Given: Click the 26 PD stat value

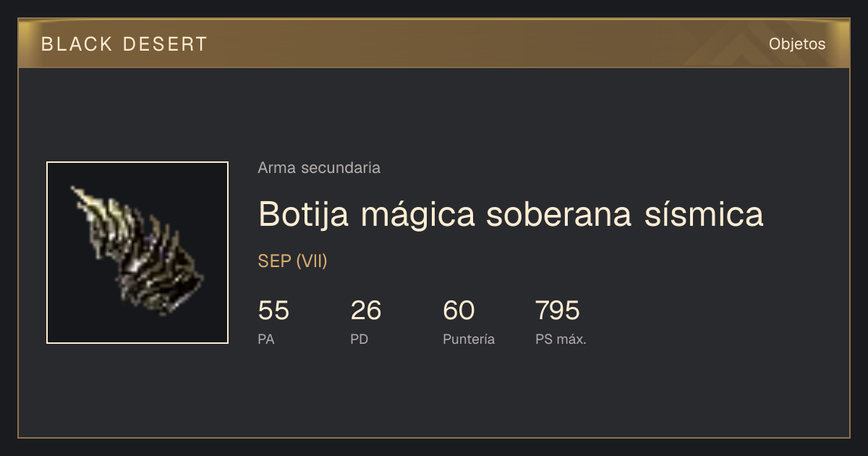Looking at the screenshot, I should click(x=366, y=311).
